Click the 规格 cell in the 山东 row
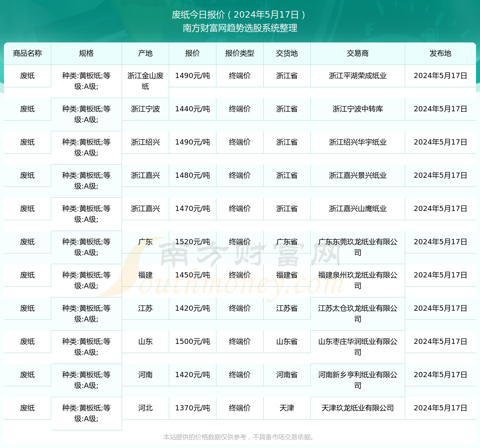This screenshot has width=480, height=448. click(86, 347)
